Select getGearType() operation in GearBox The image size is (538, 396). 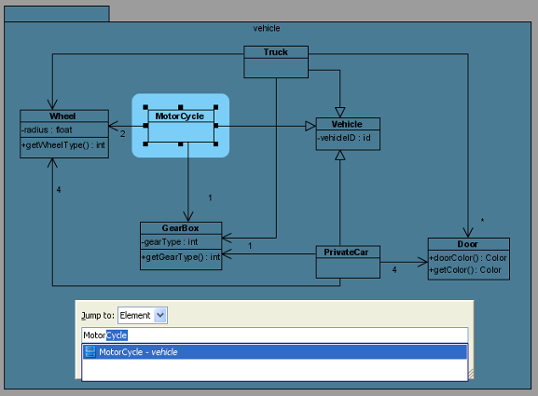181,257
